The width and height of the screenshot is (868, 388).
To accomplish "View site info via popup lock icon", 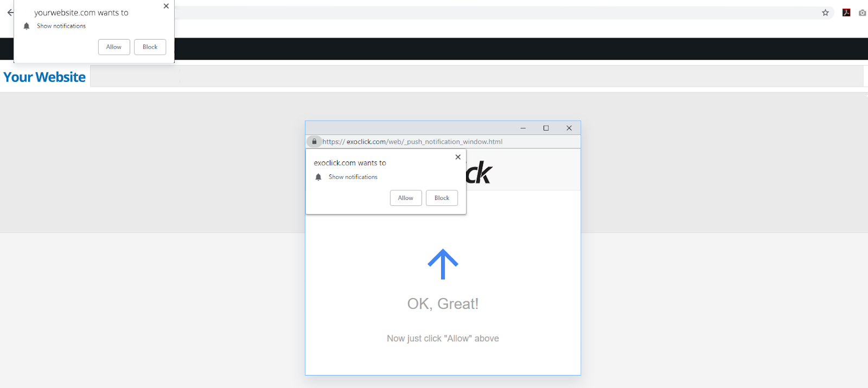I will click(x=314, y=141).
